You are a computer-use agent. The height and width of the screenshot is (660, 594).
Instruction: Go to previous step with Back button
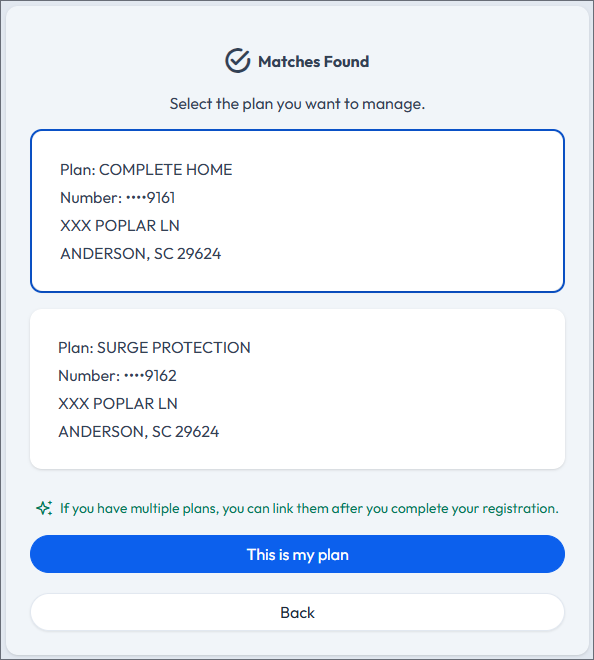pos(297,612)
